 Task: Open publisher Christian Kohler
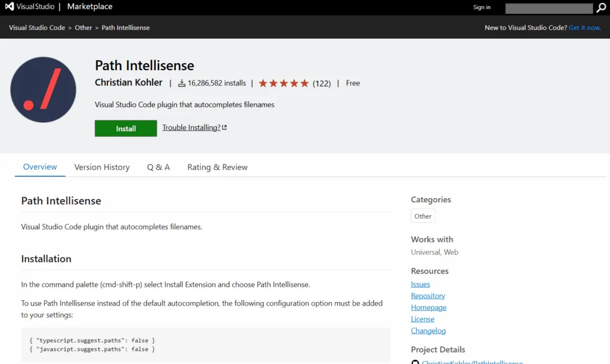point(129,82)
